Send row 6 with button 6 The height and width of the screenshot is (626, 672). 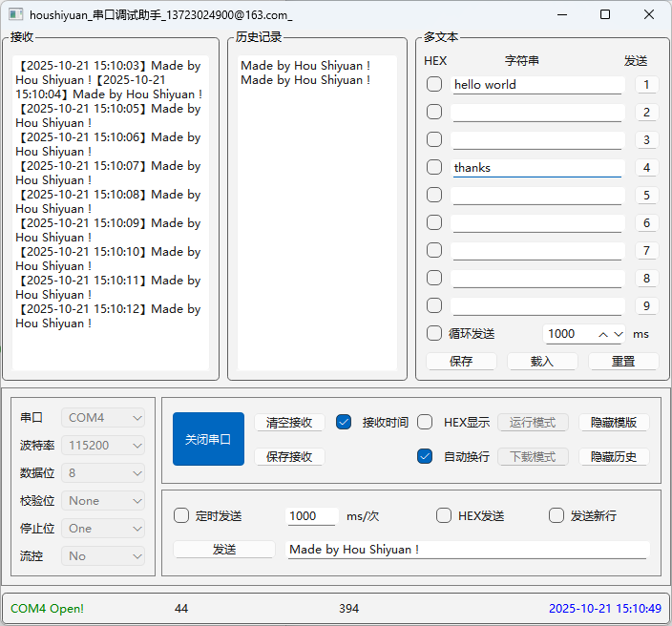(x=646, y=222)
